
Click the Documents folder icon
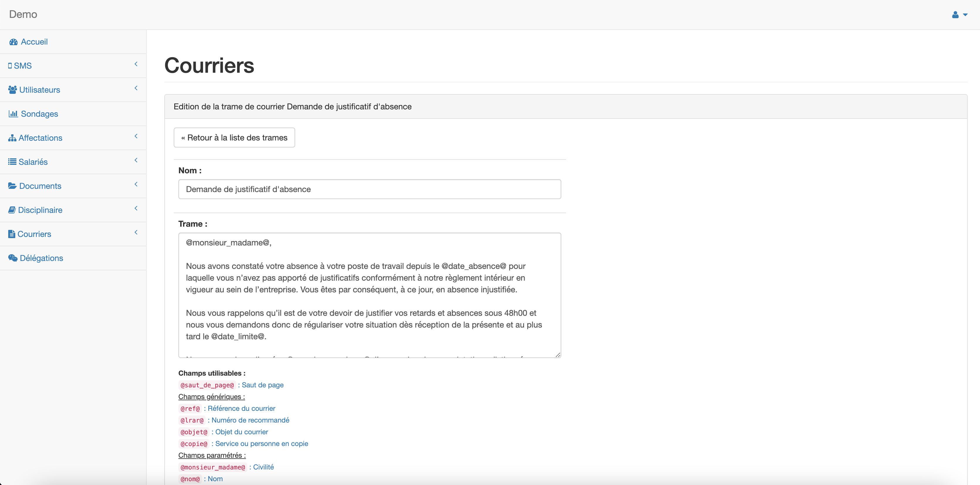coord(13,186)
